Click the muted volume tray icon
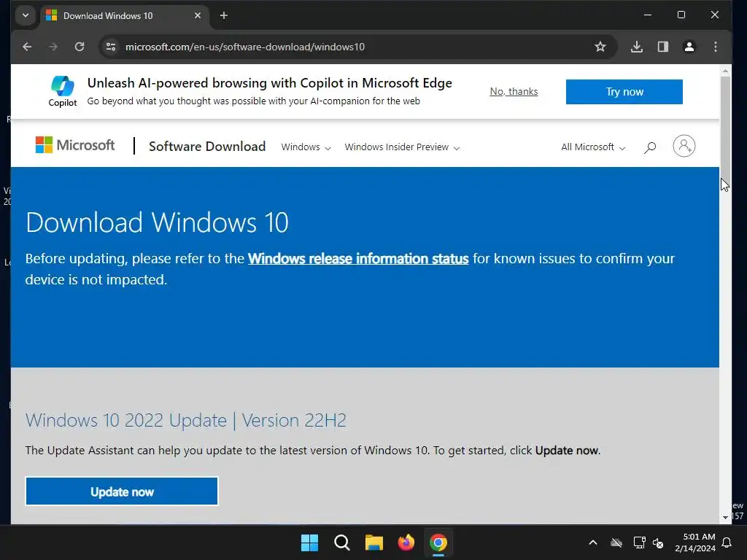Screen dimensions: 747x560 click(x=658, y=542)
